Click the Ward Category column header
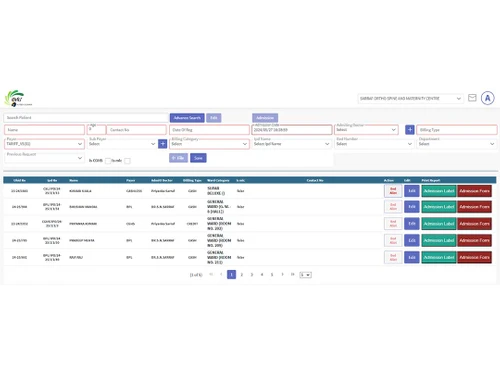 coord(218,180)
